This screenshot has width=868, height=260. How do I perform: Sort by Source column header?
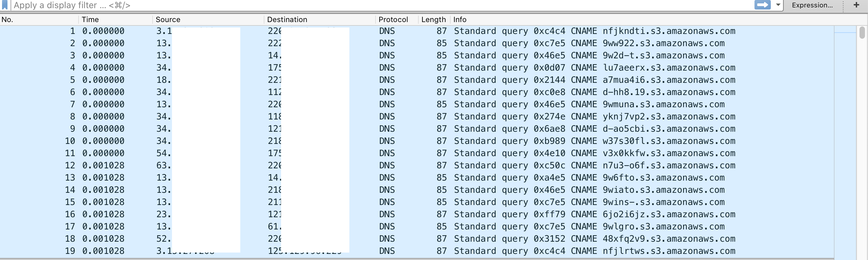click(x=208, y=19)
